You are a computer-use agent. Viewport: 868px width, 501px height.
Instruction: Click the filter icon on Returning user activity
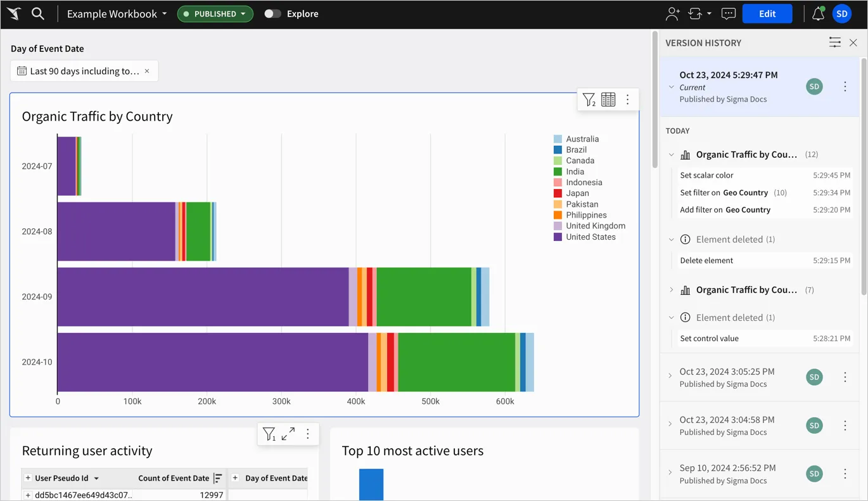[x=269, y=434]
